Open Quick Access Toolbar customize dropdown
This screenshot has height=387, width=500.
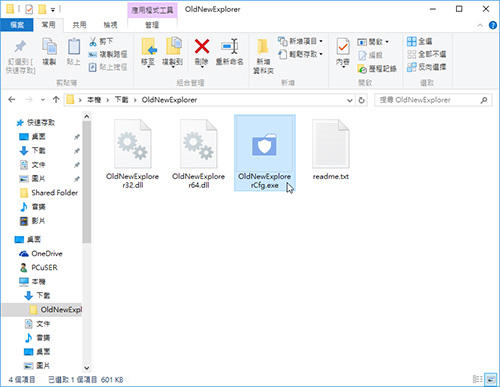53,10
